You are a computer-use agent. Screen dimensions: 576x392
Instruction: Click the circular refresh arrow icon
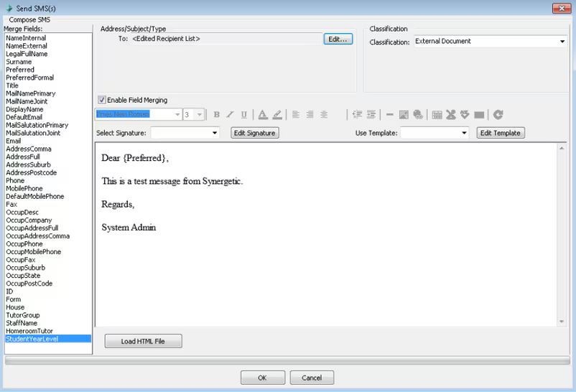[498, 115]
